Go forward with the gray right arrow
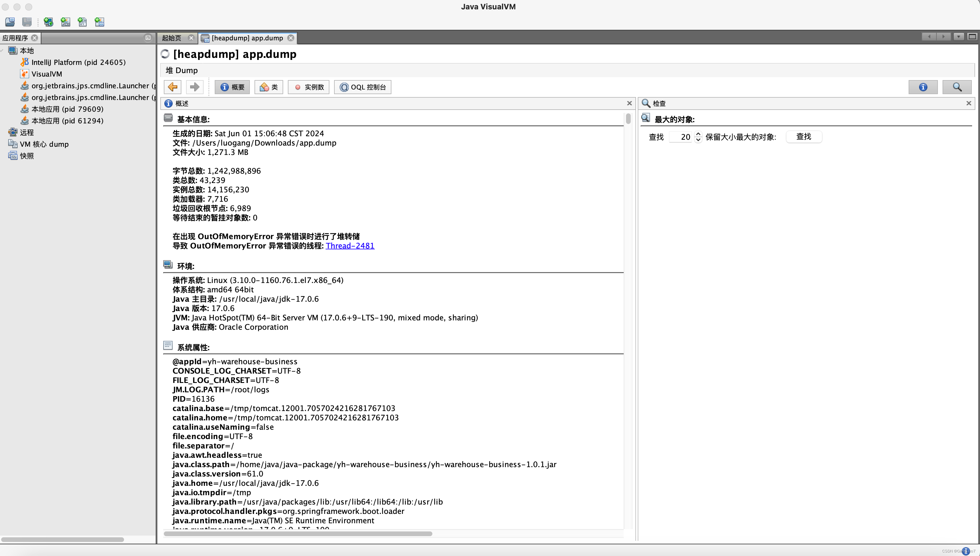The height and width of the screenshot is (556, 980). click(195, 87)
